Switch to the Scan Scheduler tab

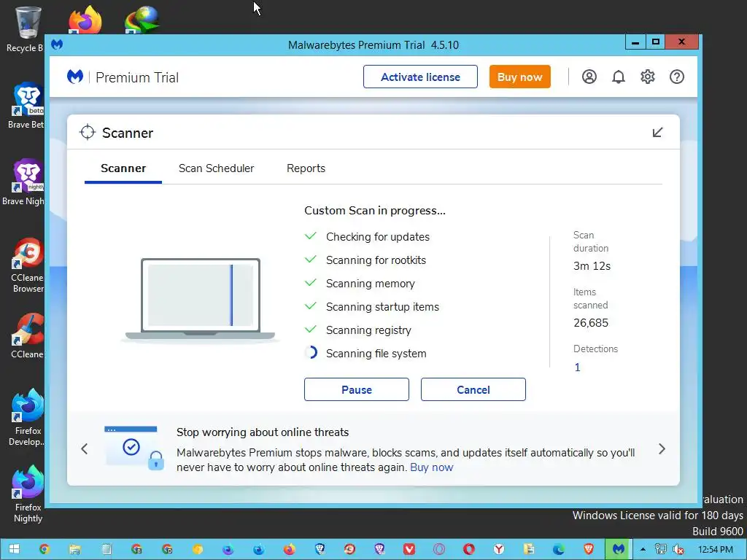pyautogui.click(x=216, y=168)
